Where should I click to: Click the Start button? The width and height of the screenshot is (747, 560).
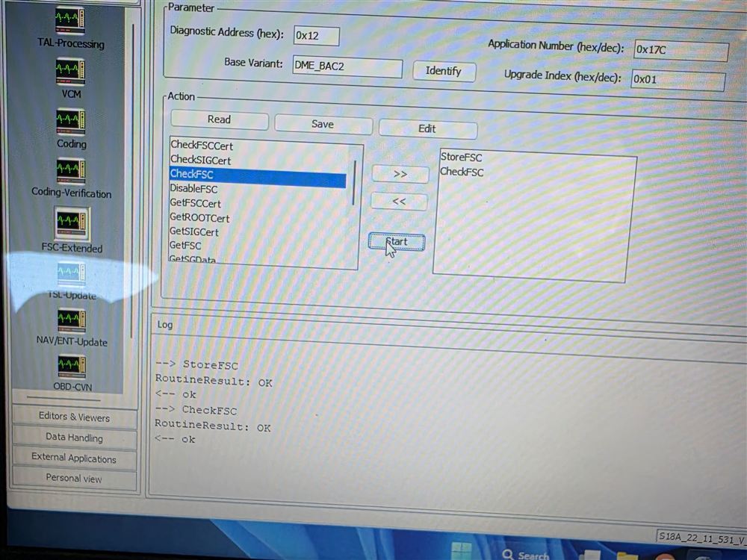[397, 242]
